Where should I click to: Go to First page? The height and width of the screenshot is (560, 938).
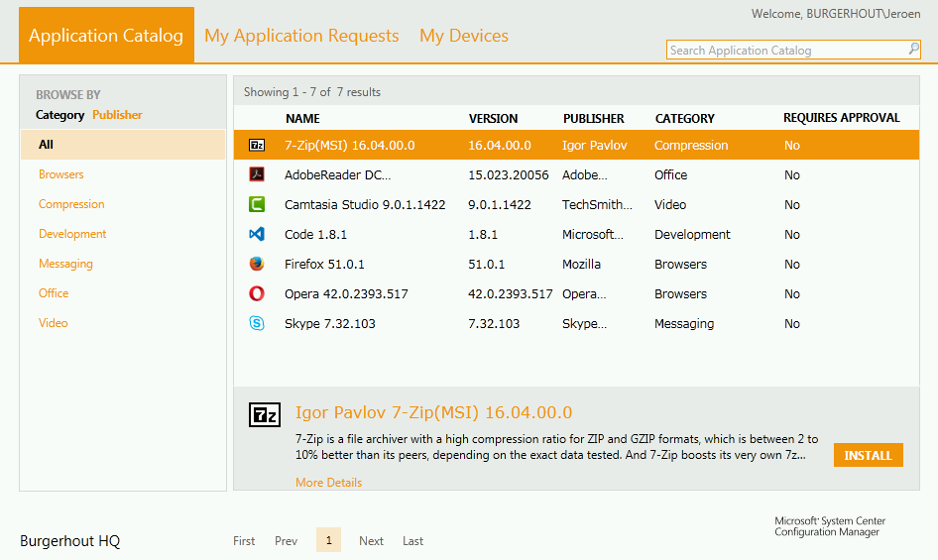[x=244, y=541]
